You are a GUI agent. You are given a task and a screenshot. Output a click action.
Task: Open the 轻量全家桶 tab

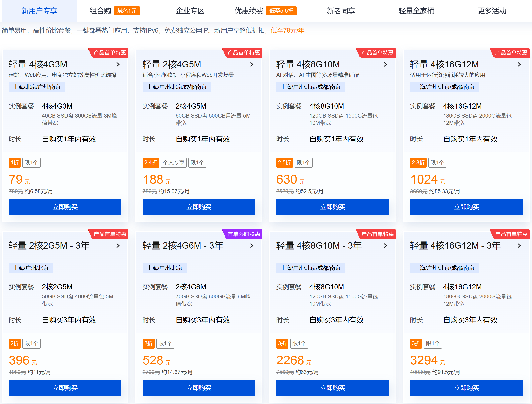pyautogui.click(x=416, y=11)
